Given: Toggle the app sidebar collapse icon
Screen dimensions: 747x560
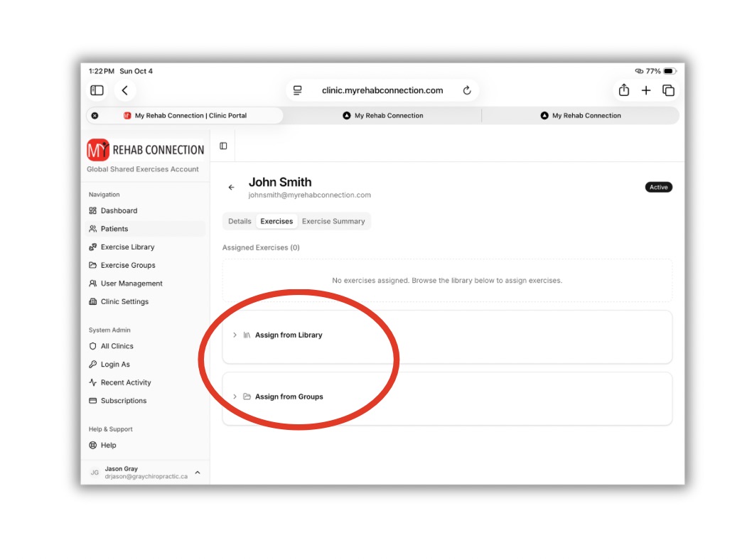Looking at the screenshot, I should pos(223,146).
